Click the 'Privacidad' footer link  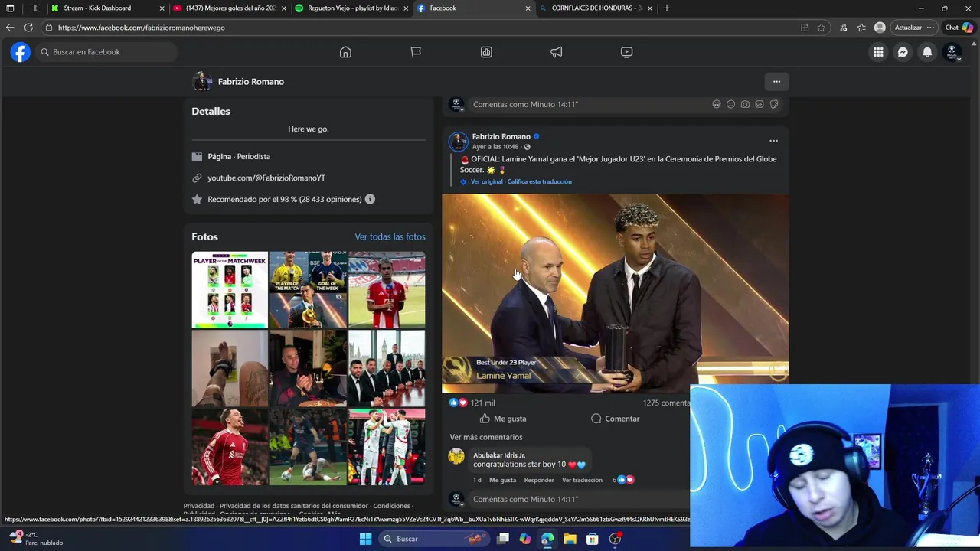[199, 506]
